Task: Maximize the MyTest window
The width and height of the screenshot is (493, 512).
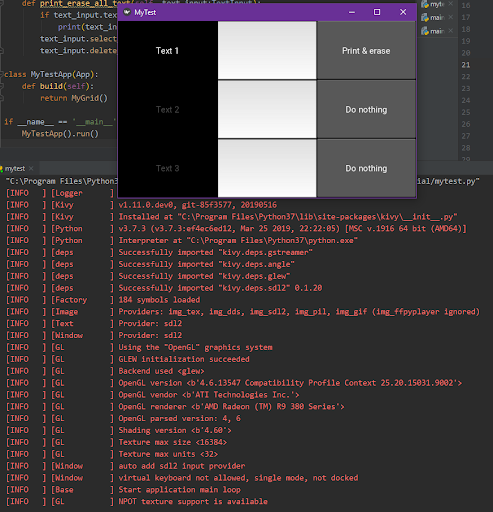Action: (377, 12)
